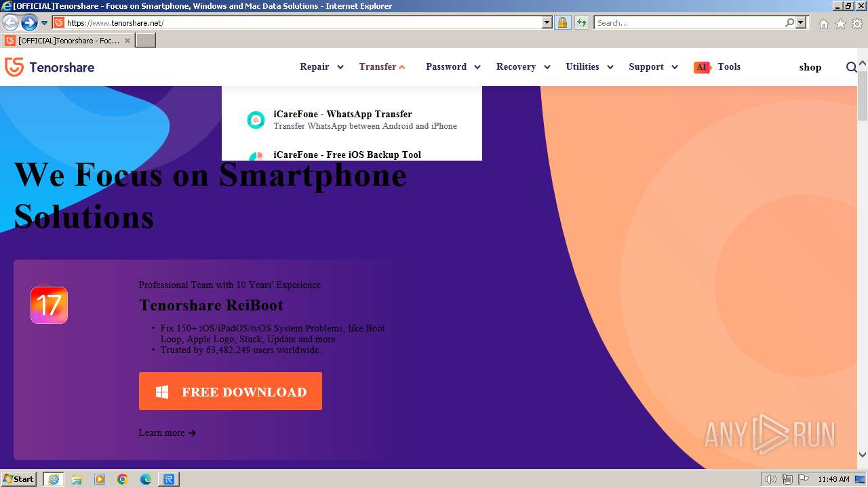
Task: Click the Internet Explorer taskbar icon
Action: [x=54, y=479]
